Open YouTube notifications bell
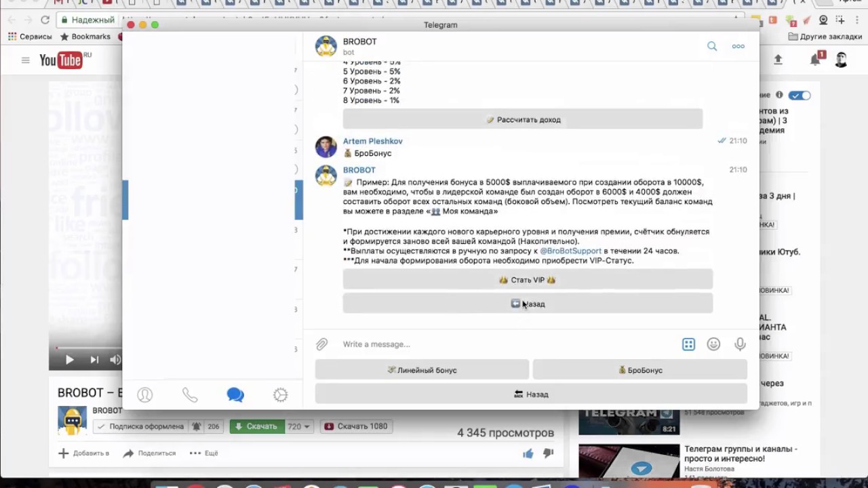The width and height of the screenshot is (868, 488). pyautogui.click(x=816, y=60)
